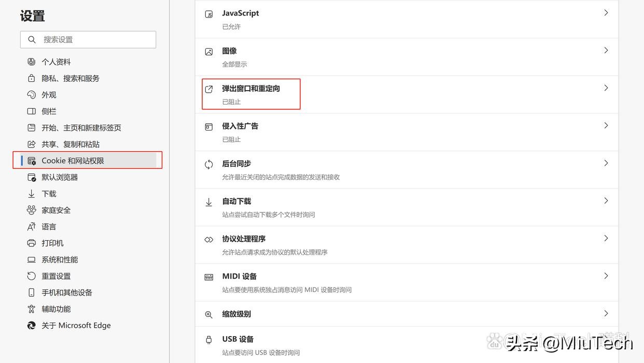The width and height of the screenshot is (644, 363).
Task: Click the 弹出窗口和重定向 pop-up icon
Action: 209,89
